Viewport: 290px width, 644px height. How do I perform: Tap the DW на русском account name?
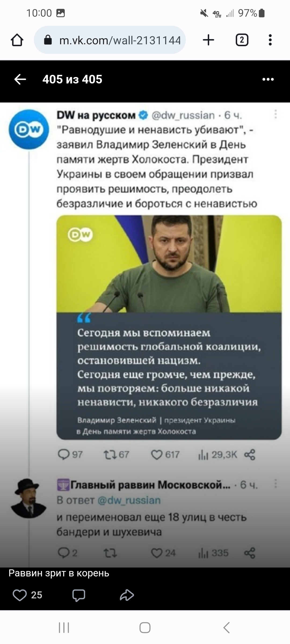pos(96,115)
